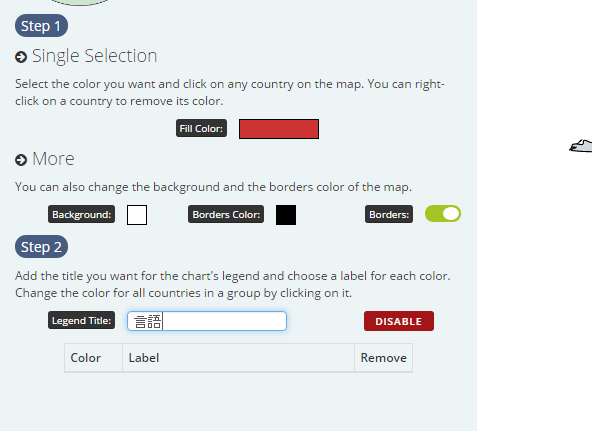Click the arrow icon beside Single Selection
This screenshot has width=592, height=431.
21,57
